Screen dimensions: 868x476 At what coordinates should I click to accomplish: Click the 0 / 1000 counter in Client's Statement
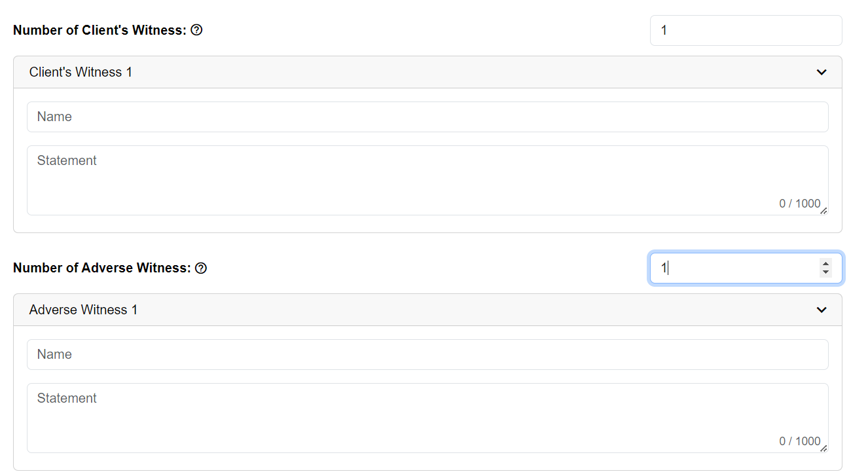coord(799,204)
